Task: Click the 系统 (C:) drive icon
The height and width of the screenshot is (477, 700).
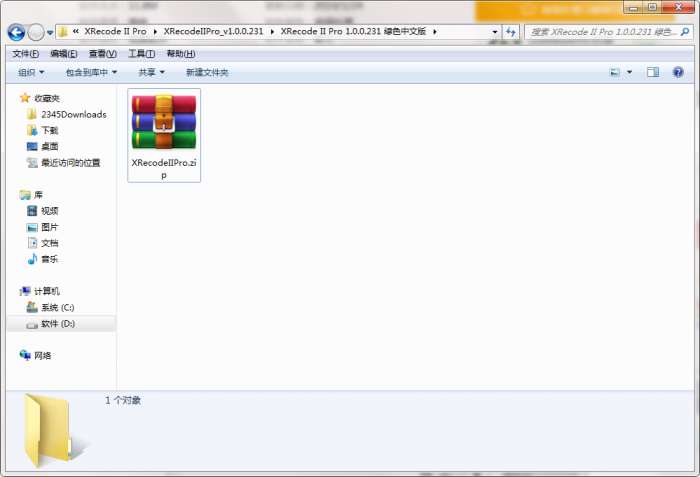Action: point(32,307)
